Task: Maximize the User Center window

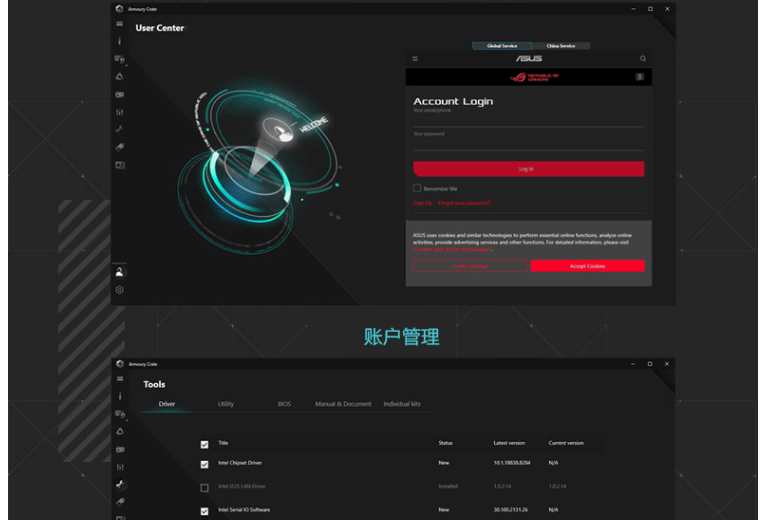Action: point(650,9)
